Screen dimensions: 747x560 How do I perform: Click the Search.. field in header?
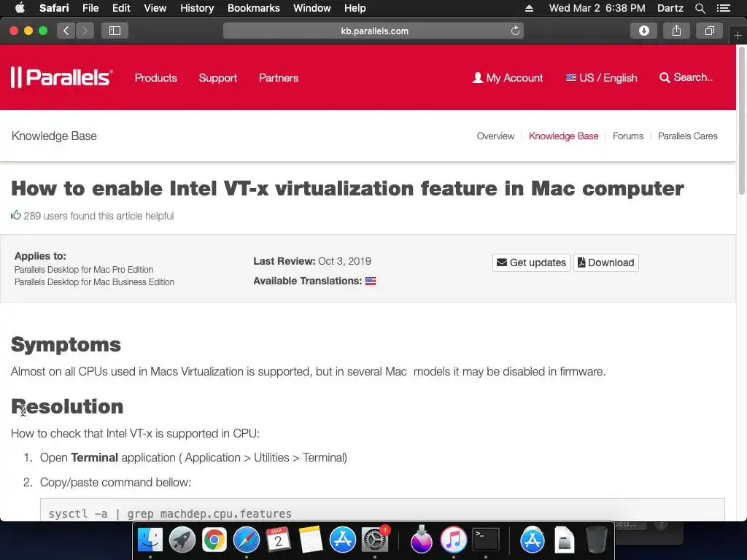[x=686, y=77]
